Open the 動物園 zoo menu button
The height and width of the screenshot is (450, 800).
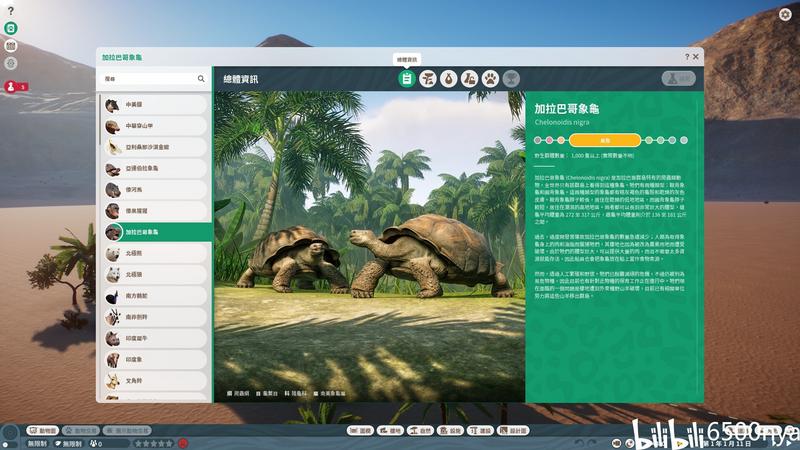tap(43, 431)
